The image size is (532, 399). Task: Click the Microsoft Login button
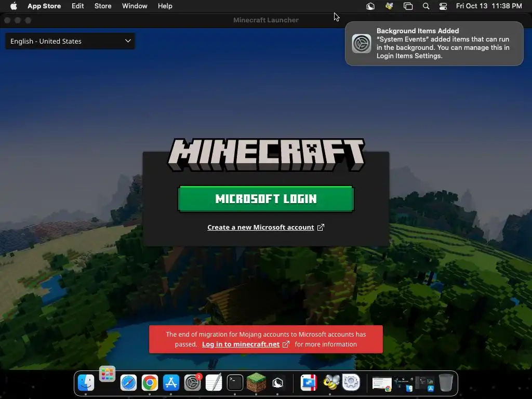click(x=266, y=199)
